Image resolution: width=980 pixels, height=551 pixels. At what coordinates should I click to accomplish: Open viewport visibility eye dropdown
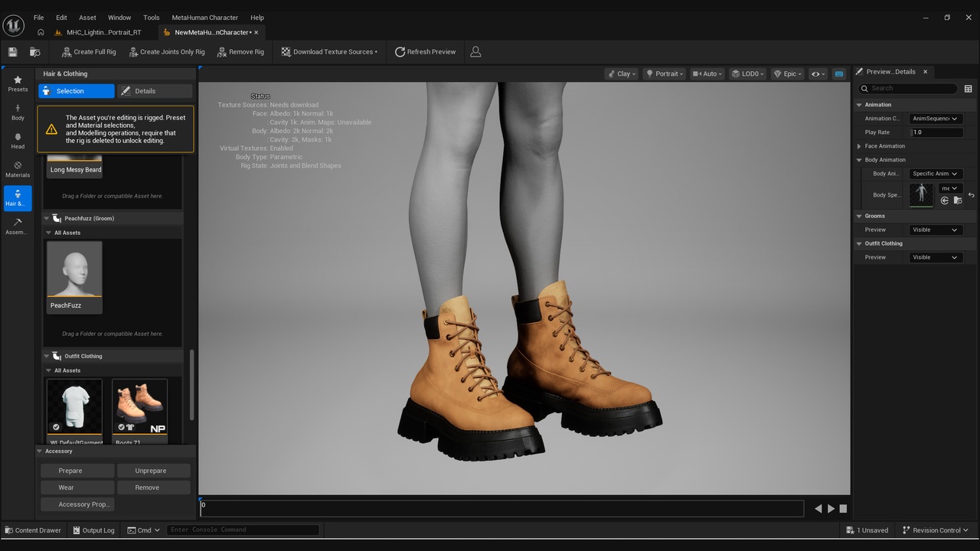click(818, 74)
